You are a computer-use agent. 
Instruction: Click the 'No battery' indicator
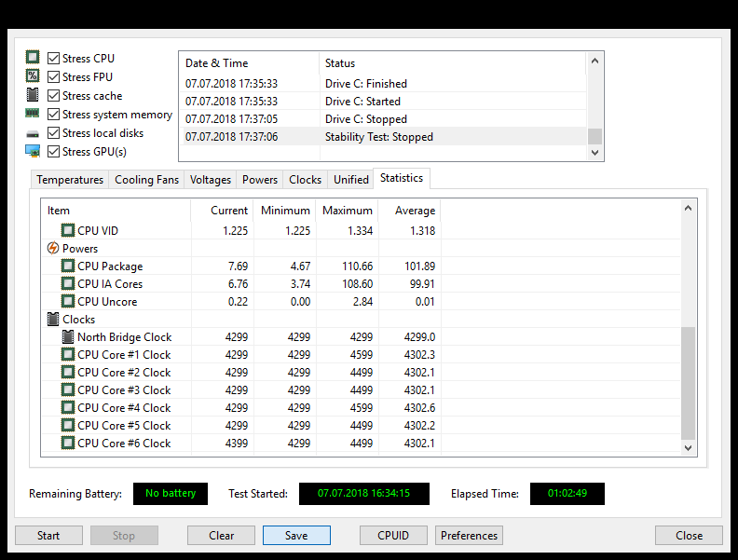click(171, 494)
